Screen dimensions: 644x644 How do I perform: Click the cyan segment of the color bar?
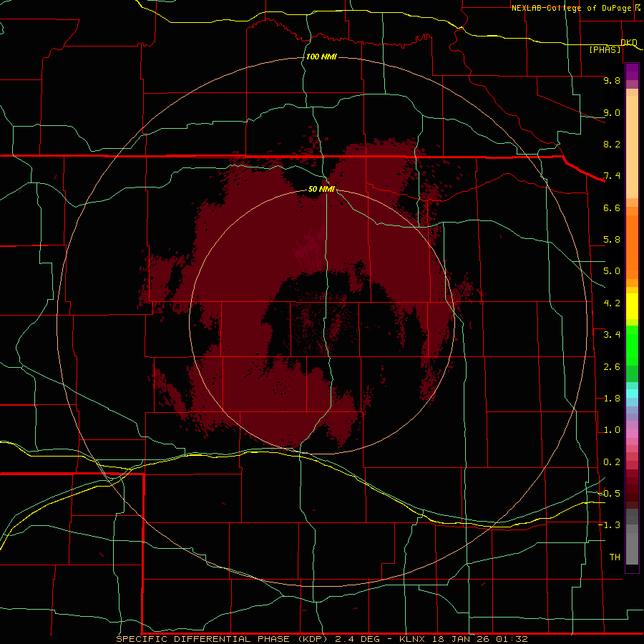coord(632,394)
